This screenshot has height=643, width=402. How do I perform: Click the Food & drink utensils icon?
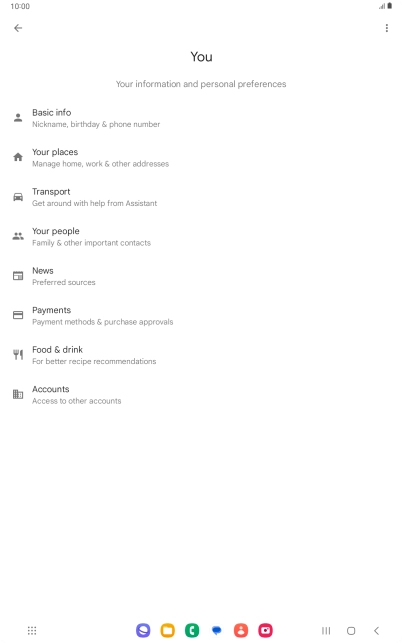(18, 355)
